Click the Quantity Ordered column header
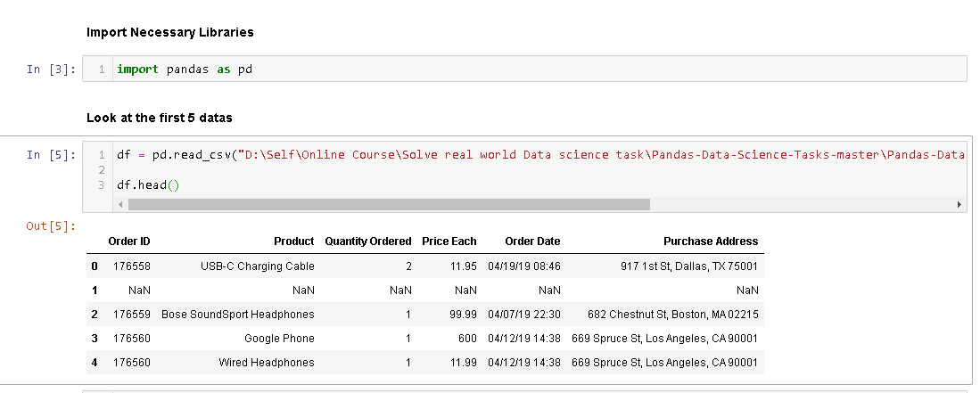The height and width of the screenshot is (393, 980). point(368,242)
